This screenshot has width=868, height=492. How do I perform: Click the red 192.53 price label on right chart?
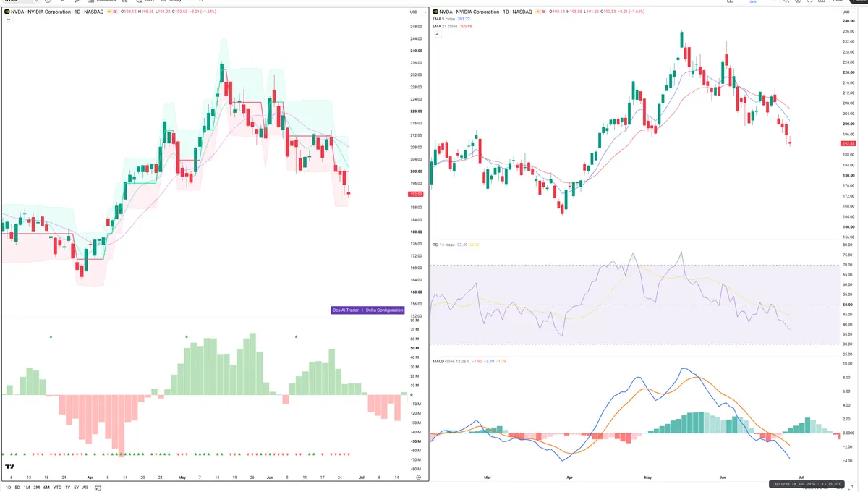[848, 143]
